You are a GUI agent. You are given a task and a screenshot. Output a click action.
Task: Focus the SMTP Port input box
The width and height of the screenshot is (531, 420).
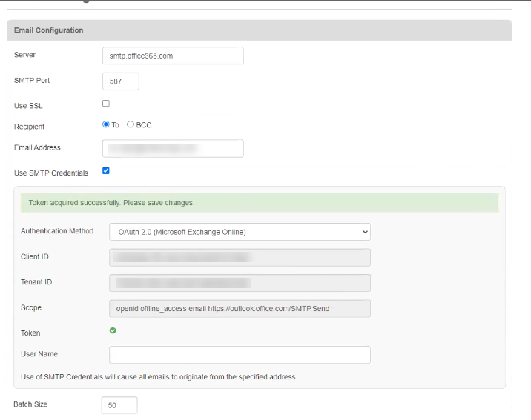(x=120, y=81)
